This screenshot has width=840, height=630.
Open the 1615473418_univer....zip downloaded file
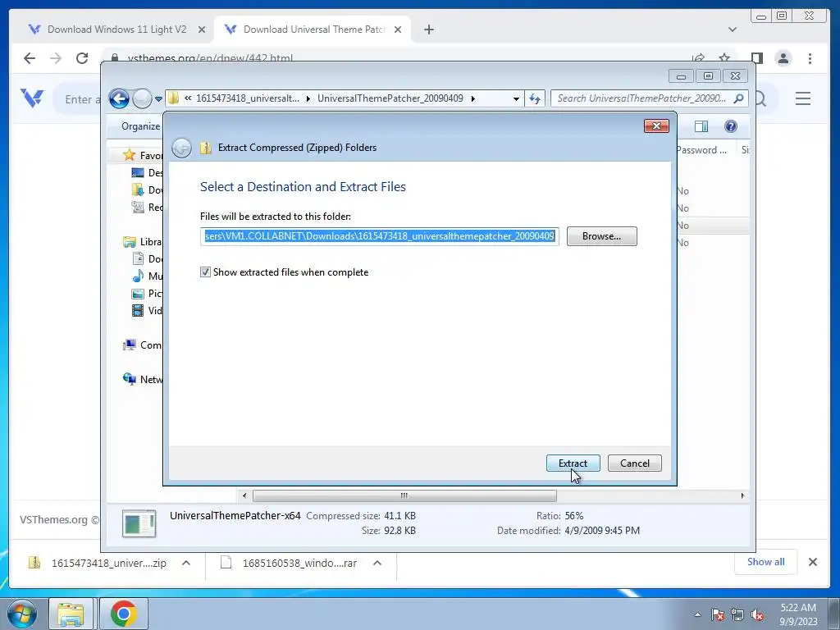tap(97, 563)
